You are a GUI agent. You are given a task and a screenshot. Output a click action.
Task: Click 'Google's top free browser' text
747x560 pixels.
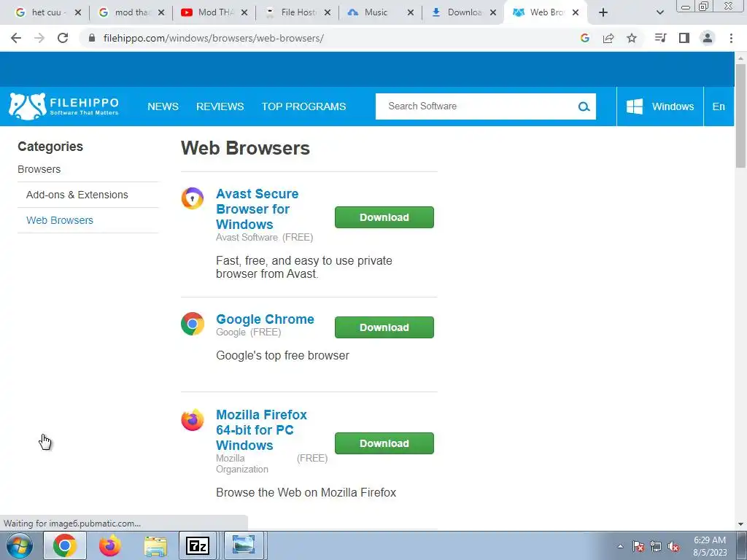(x=282, y=356)
